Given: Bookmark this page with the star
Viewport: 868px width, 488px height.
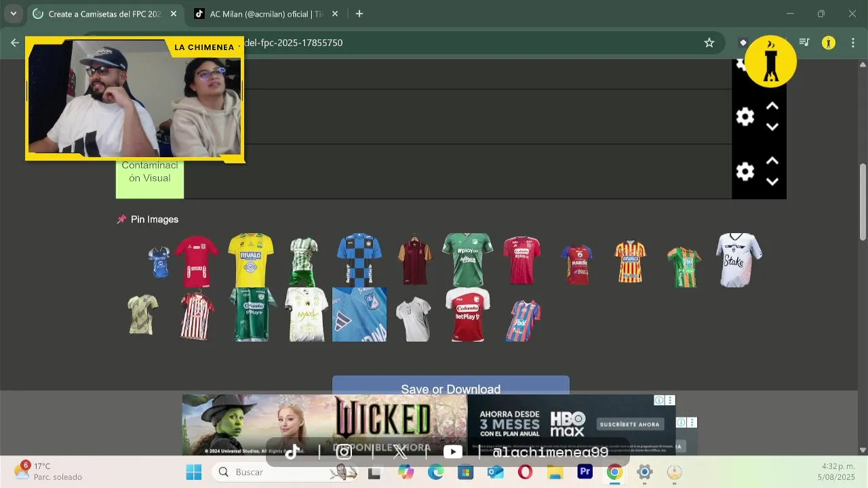Looking at the screenshot, I should click(x=709, y=43).
